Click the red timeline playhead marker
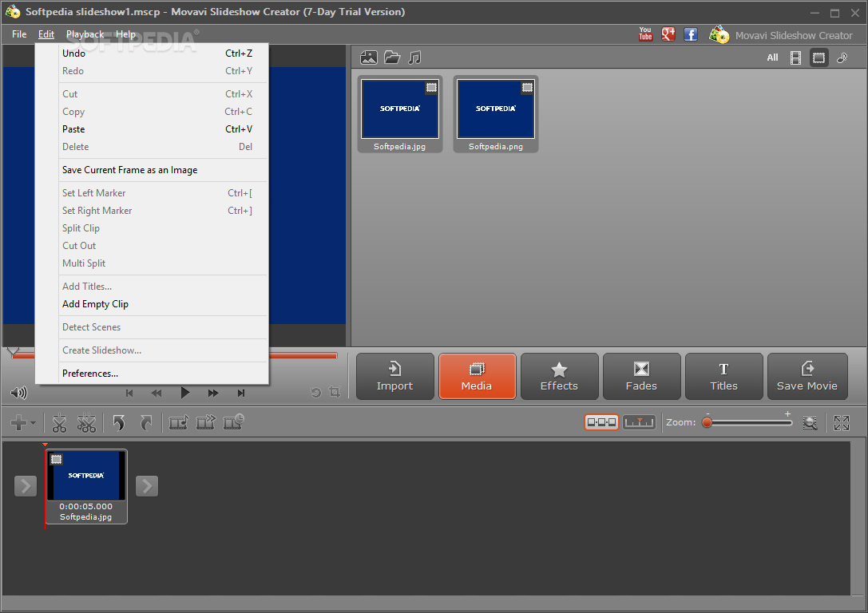 click(45, 445)
